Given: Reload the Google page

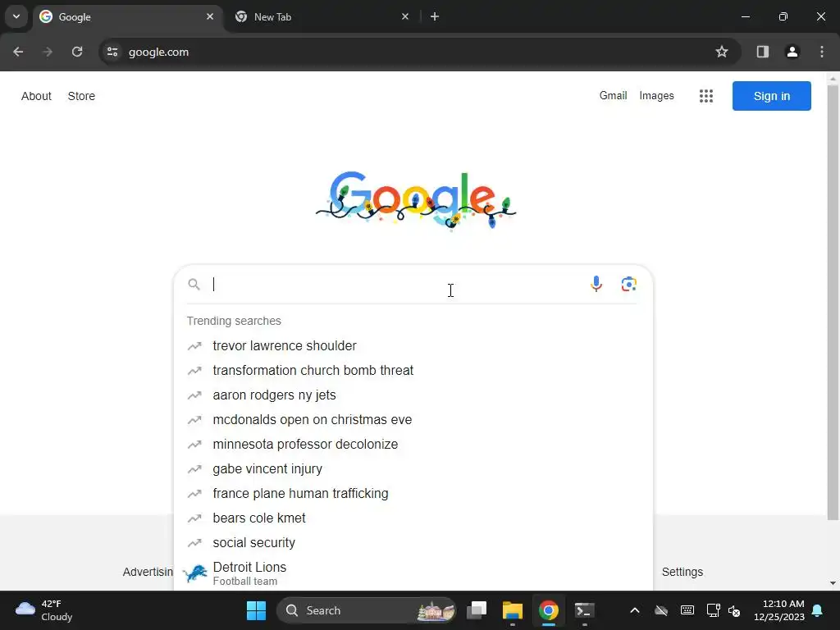Looking at the screenshot, I should 77,52.
